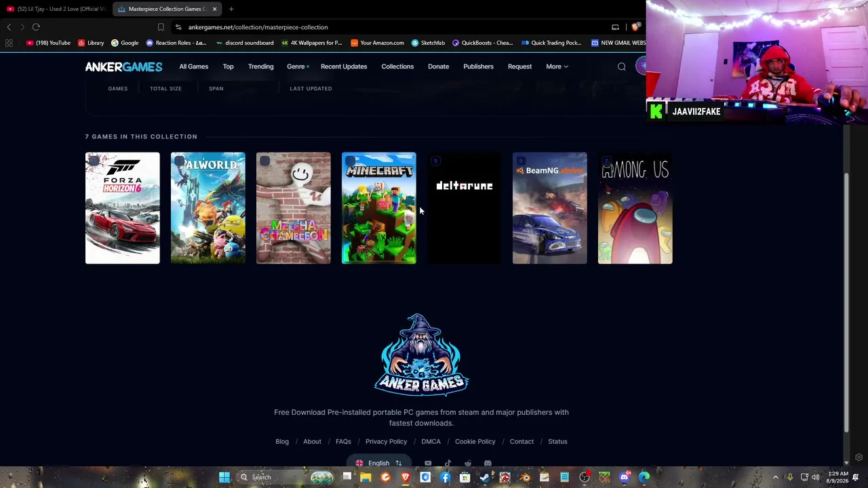Open the Publishers page
868x488 pixels.
(x=478, y=66)
